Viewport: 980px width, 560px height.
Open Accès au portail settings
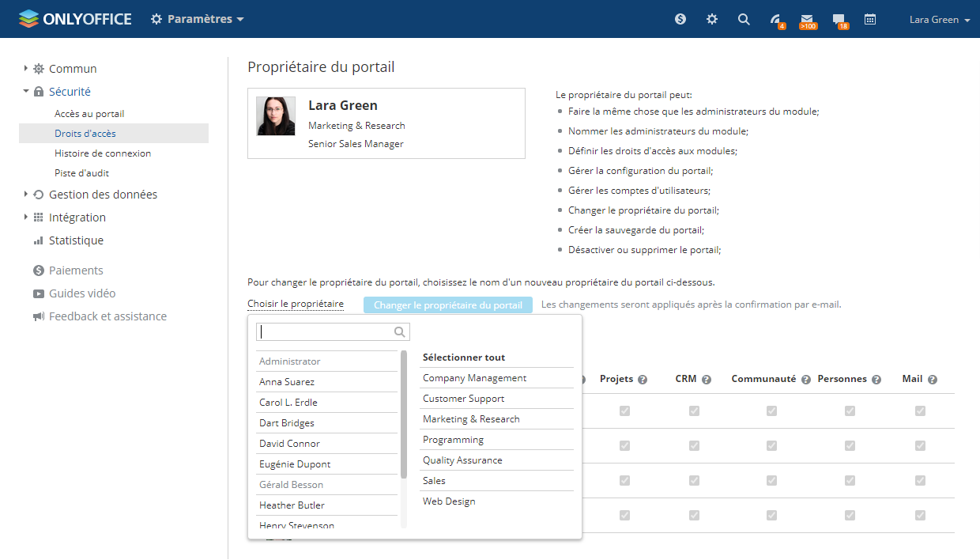click(x=89, y=114)
